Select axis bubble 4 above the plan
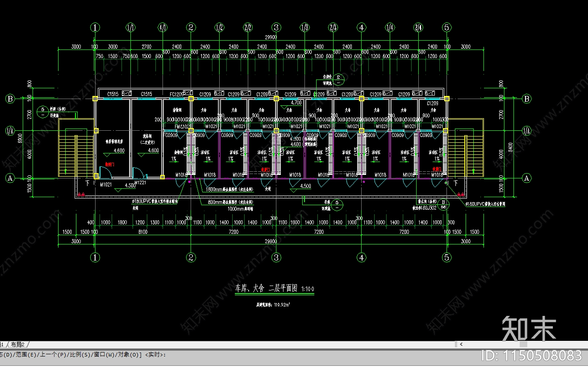 362,27
